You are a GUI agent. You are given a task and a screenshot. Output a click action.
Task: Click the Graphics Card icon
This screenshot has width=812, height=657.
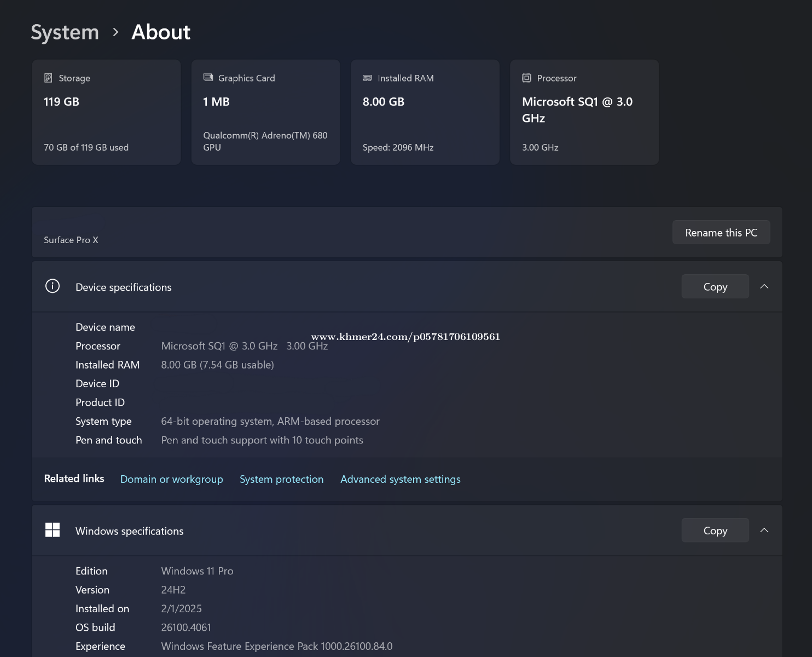coord(208,77)
